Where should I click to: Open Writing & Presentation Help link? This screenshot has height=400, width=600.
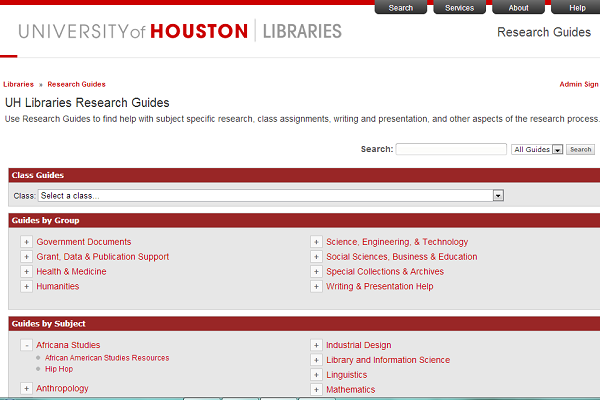[380, 286]
